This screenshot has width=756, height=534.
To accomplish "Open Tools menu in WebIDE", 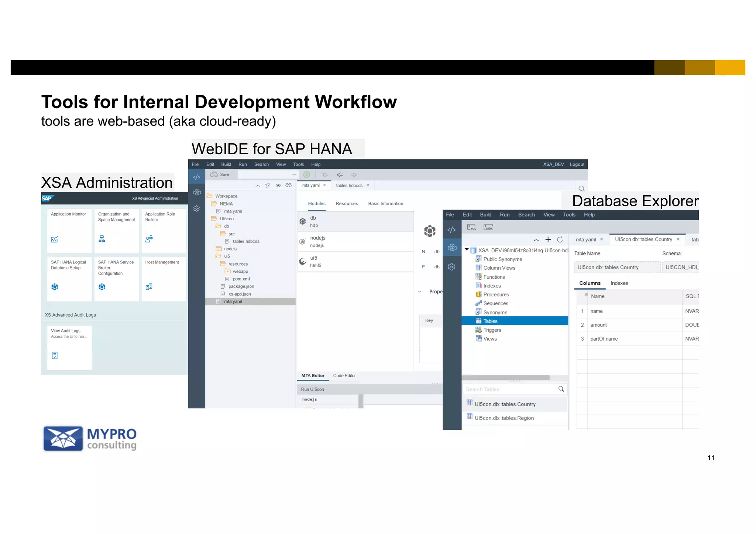I will tap(298, 164).
